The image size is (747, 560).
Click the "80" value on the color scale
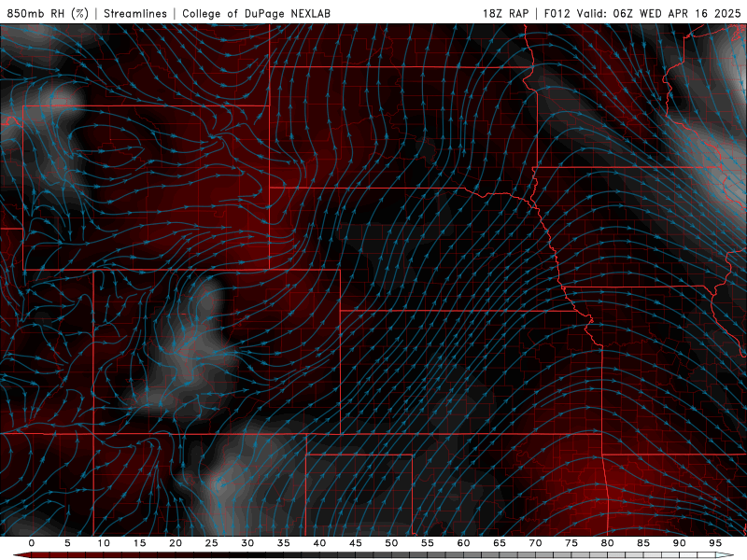click(608, 543)
